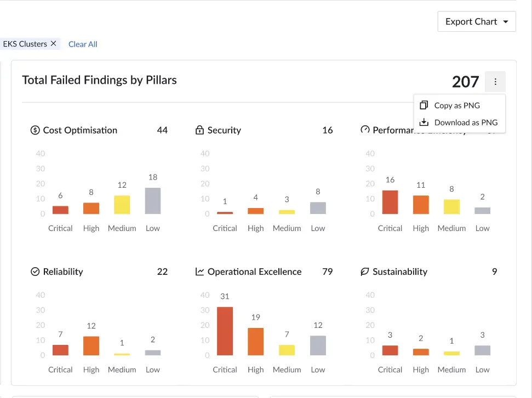Click the Cost Optimisation Low bar
532x398 pixels.
pyautogui.click(x=153, y=201)
